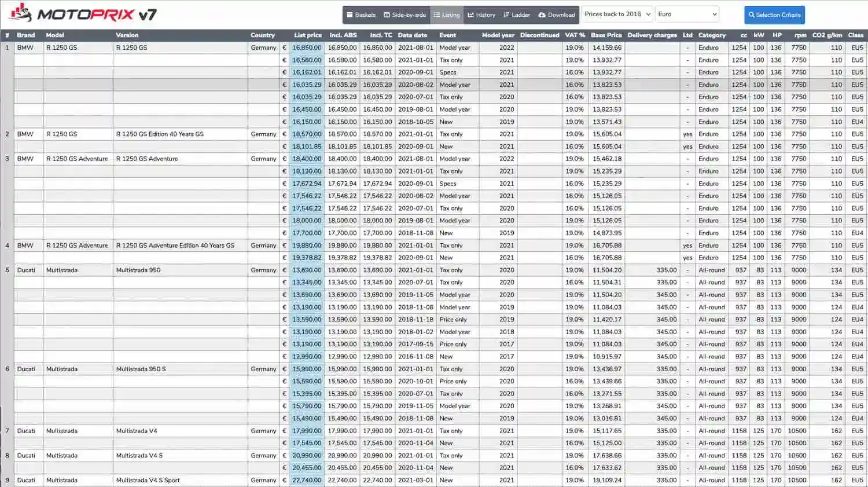Viewport: 868px width, 487px height.
Task: Click the list price 18,101.85 cell
Action: click(307, 147)
